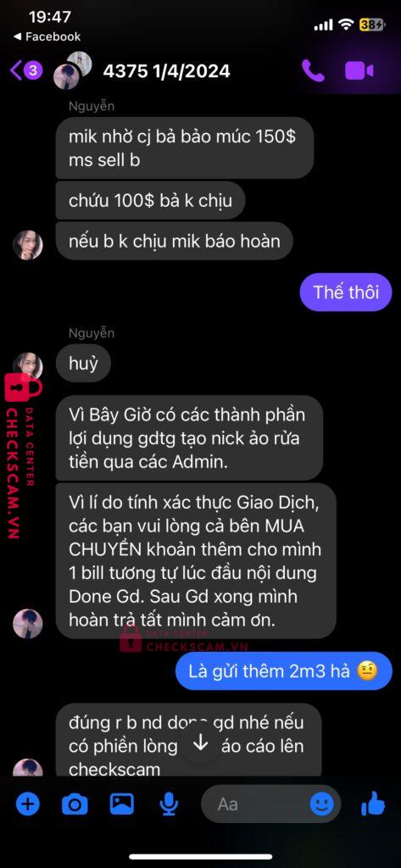Open emoji picker in message field
This screenshot has height=868, width=401.
click(321, 804)
